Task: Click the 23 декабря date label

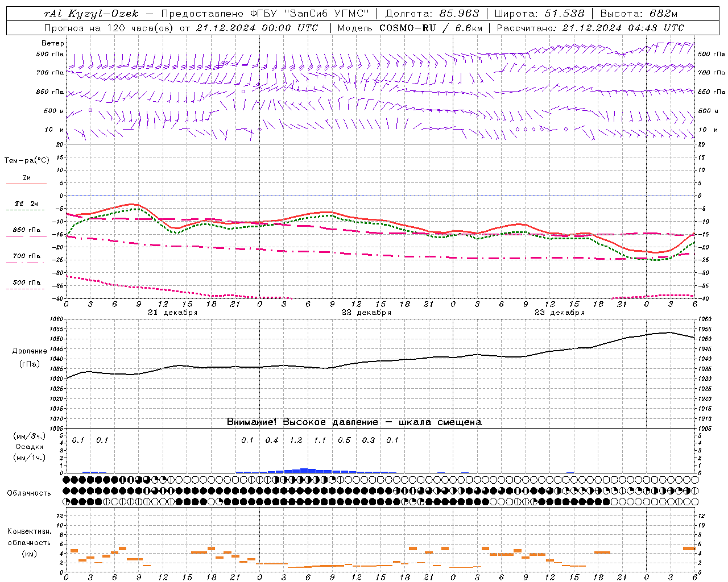Action: point(560,313)
